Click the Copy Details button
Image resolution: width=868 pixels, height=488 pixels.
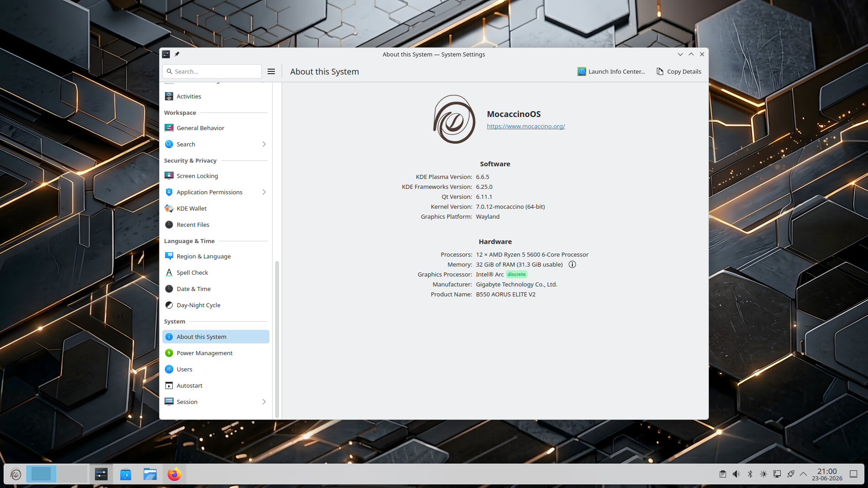(x=679, y=71)
